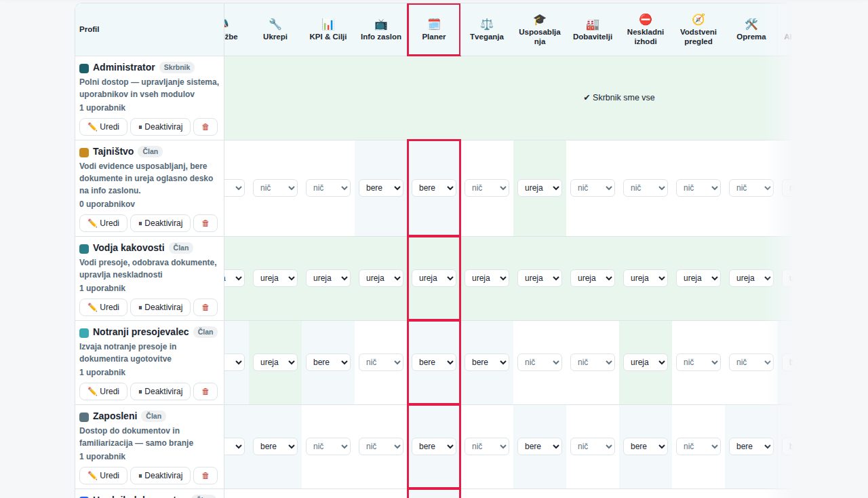Click the Ukrepi wrench icon in the header
The height and width of the screenshot is (498, 868).
pos(275,24)
